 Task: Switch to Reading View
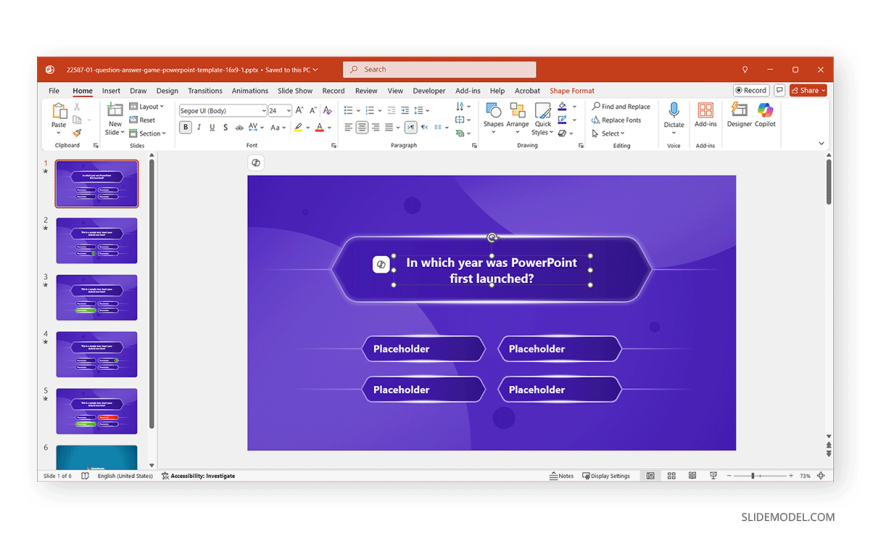pyautogui.click(x=692, y=476)
